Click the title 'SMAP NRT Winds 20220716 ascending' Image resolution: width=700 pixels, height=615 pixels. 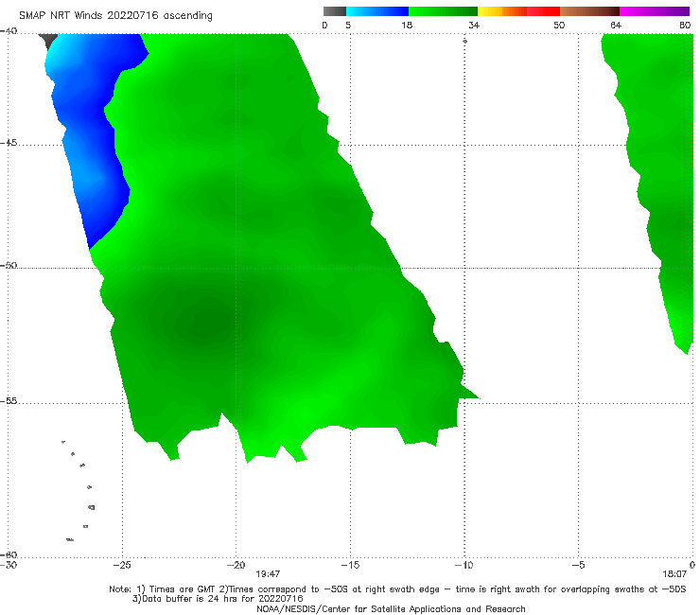115,15
